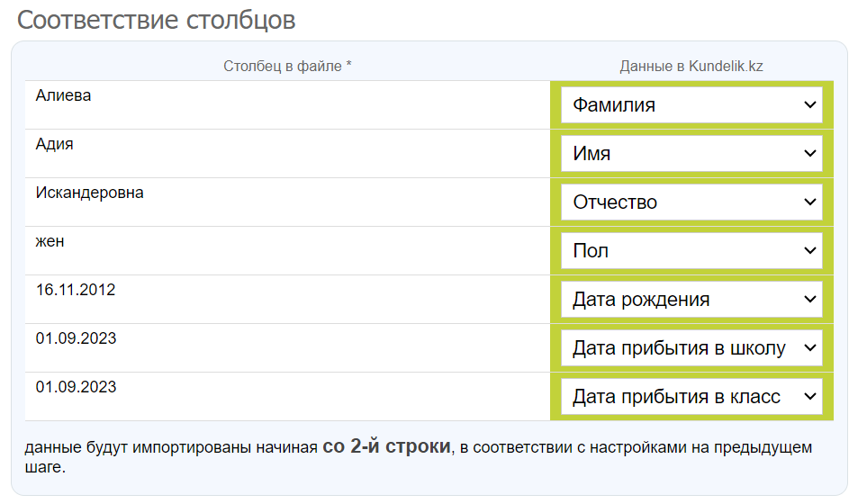Expand the Дата прибытия в класс dropdown
Screen dimensions: 858x504
point(691,397)
